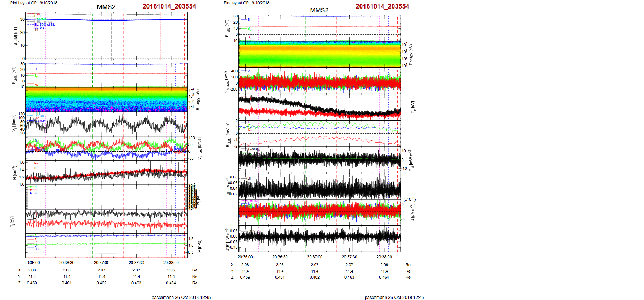Viewport: 644px width, 300px height.
Task: Click the ion energy spectrogram in the left plot
Action: click(x=106, y=100)
